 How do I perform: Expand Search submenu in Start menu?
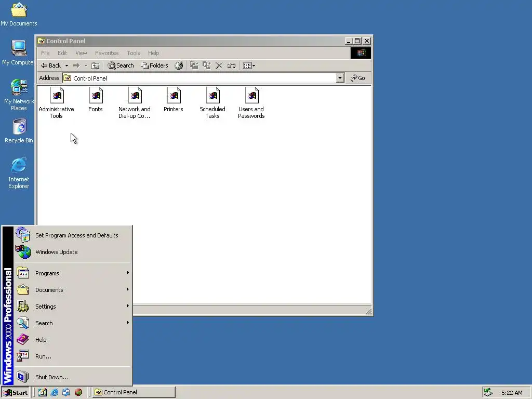pyautogui.click(x=72, y=323)
